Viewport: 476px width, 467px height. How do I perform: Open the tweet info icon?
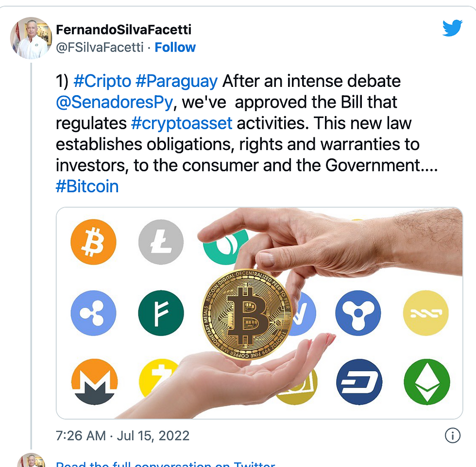[453, 435]
